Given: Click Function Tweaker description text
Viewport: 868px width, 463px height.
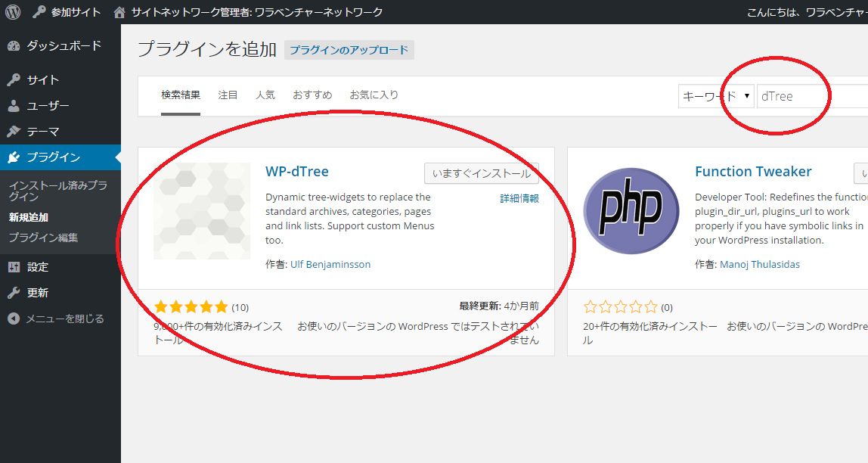Looking at the screenshot, I should pyautogui.click(x=781, y=219).
